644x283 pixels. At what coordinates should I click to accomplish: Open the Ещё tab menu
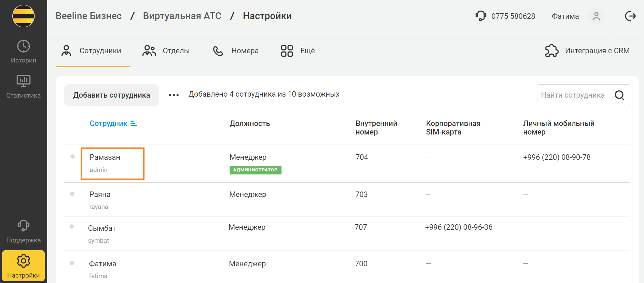pos(298,51)
